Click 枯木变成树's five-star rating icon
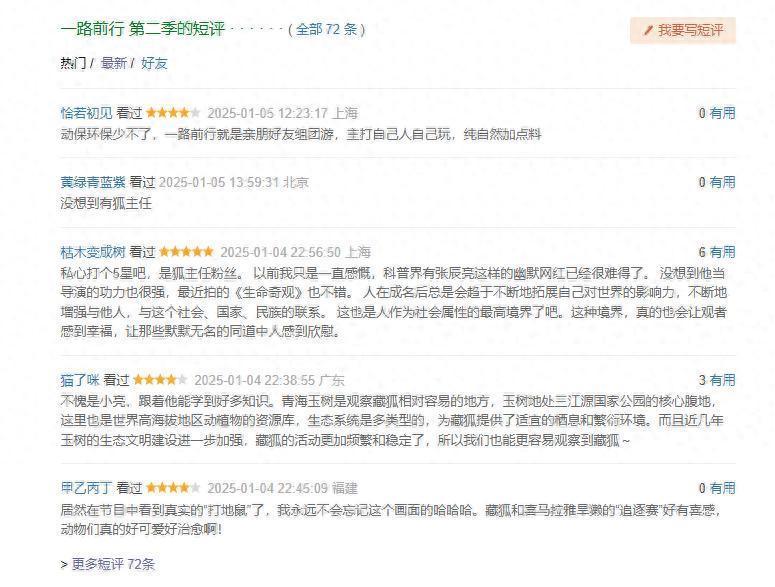Viewport: 775px width, 587px height. coord(186,252)
